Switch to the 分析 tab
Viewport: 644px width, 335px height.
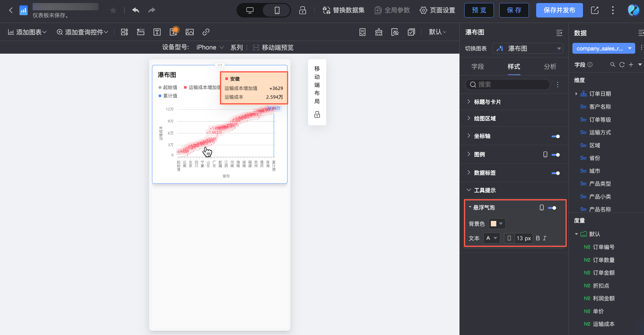pyautogui.click(x=550, y=67)
